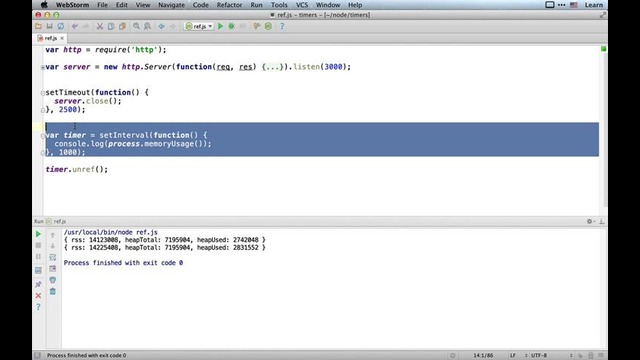Viewport: 640px width, 360px height.
Task: Toggle scroll to end icon in the Run panel
Action: [x=53, y=269]
